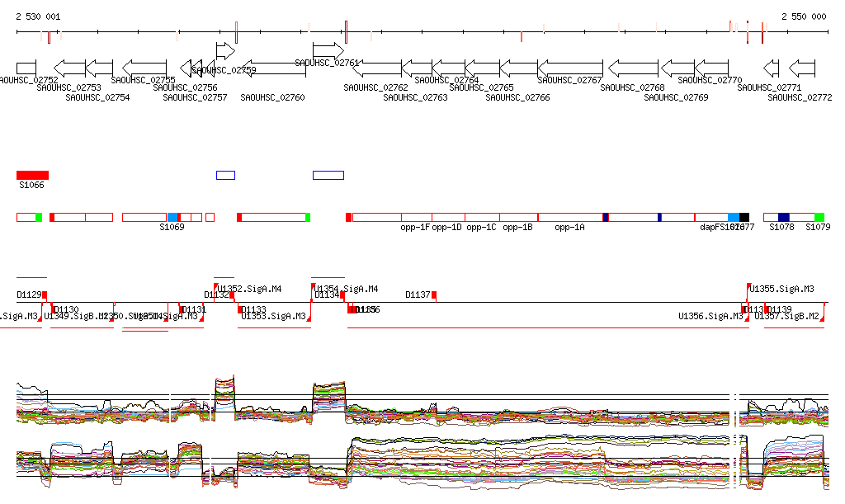
Task: Click the end coordinate 2 550 000
Action: click(804, 16)
